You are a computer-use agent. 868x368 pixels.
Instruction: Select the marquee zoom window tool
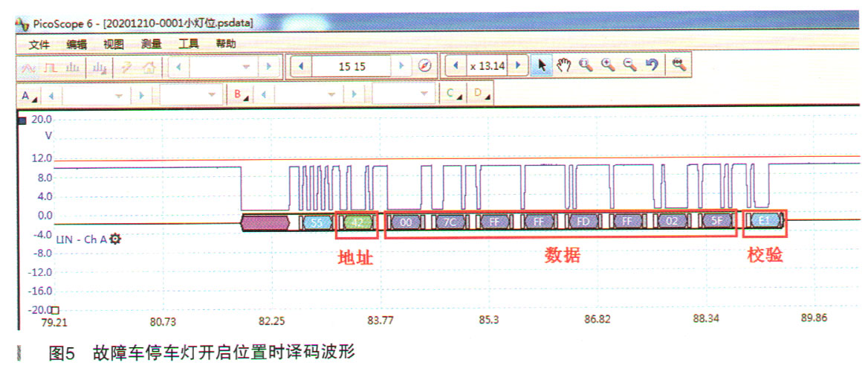585,65
